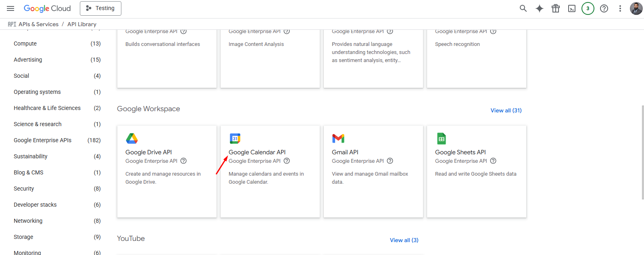Select the Security category filter

24,189
